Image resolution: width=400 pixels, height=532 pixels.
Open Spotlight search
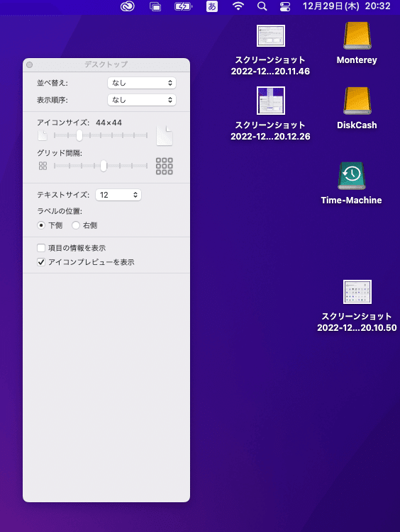click(x=262, y=6)
